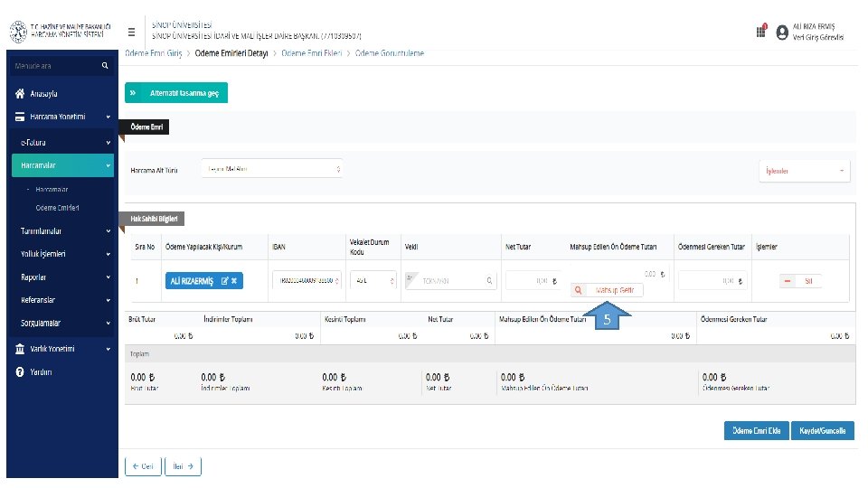Viewport: 868px width, 488px height.
Task: Click the edit icon on ALİ RIZAERMİŞ tag
Action: pyautogui.click(x=225, y=281)
